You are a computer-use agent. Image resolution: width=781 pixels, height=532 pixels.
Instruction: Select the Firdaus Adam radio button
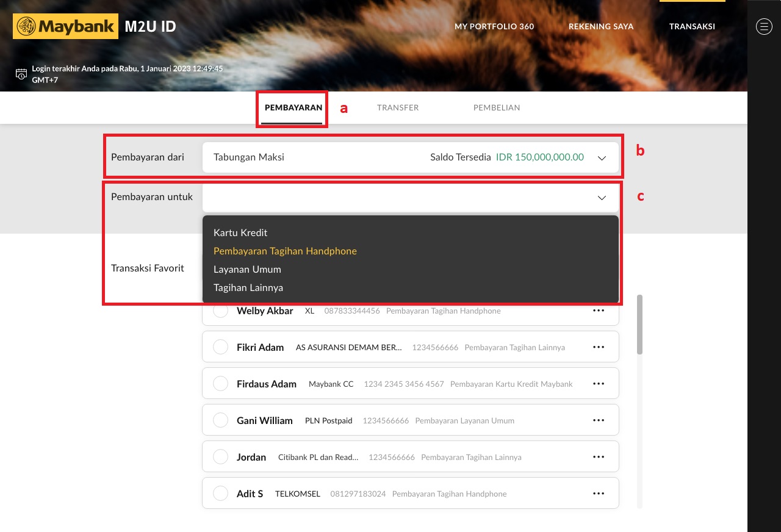[x=220, y=384]
